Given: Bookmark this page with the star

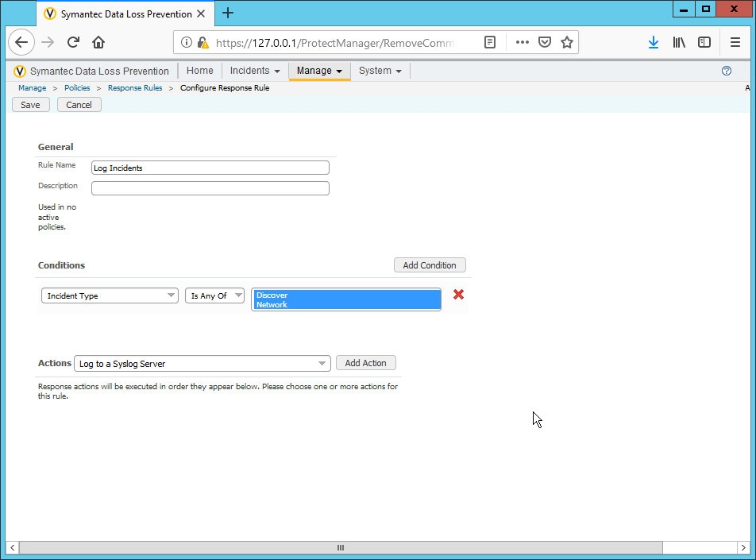Looking at the screenshot, I should pyautogui.click(x=567, y=42).
